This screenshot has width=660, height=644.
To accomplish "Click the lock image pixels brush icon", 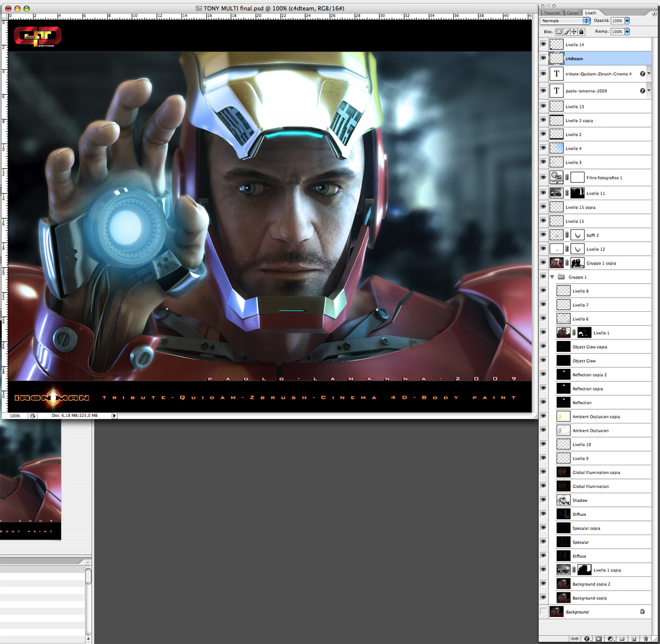I will click(566, 32).
